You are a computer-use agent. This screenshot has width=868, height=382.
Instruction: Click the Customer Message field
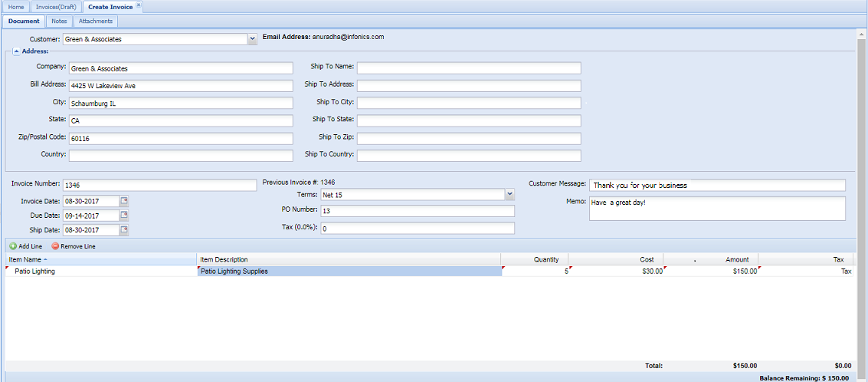click(x=718, y=186)
